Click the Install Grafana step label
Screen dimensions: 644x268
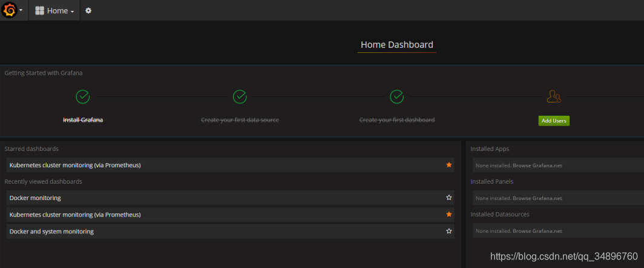(83, 120)
